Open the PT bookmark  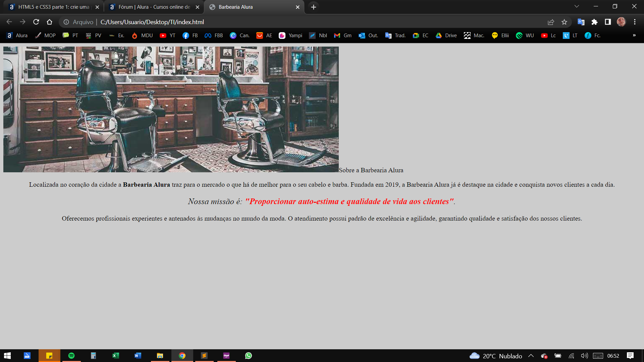pos(70,36)
